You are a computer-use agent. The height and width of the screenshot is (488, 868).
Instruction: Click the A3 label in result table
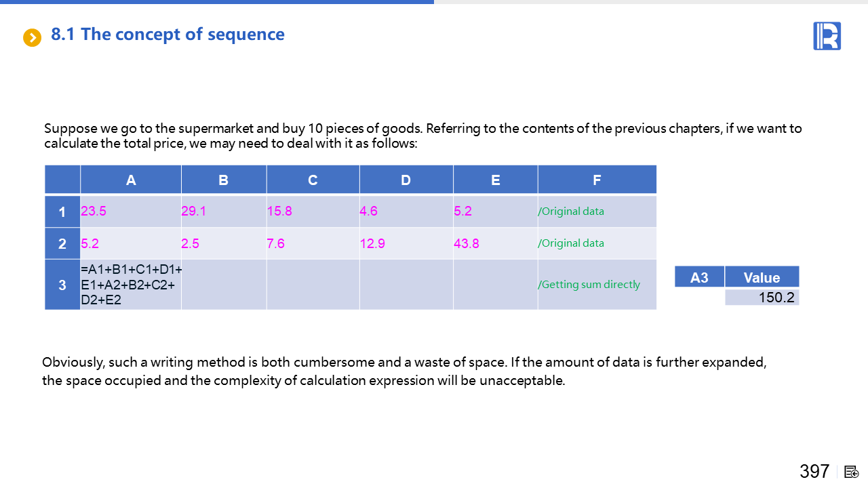[x=699, y=277]
